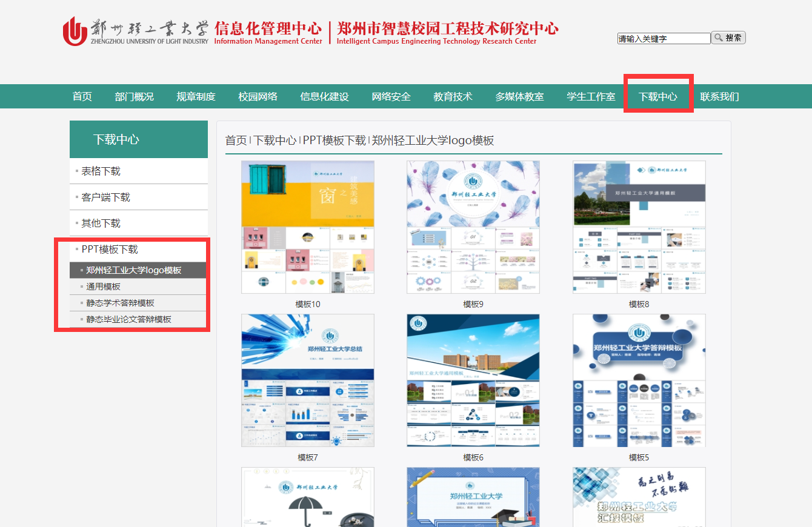Select 学生工作室 navigation item

click(591, 96)
